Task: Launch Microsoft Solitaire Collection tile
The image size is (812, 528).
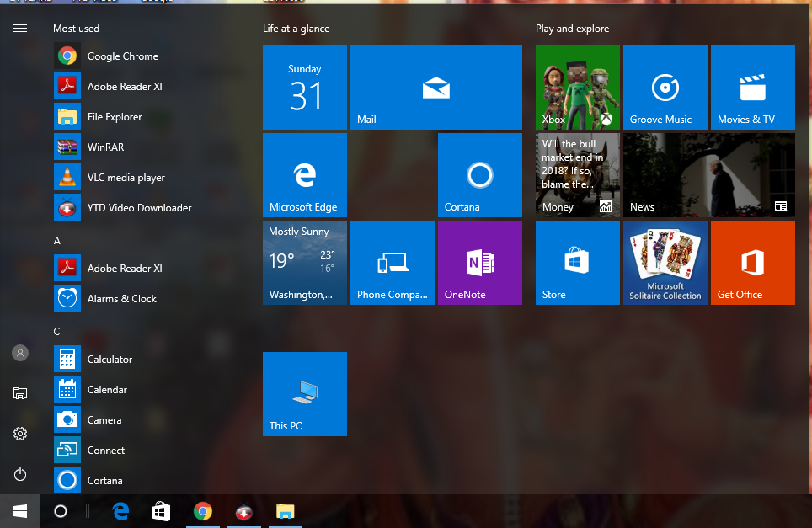Action: pyautogui.click(x=665, y=263)
